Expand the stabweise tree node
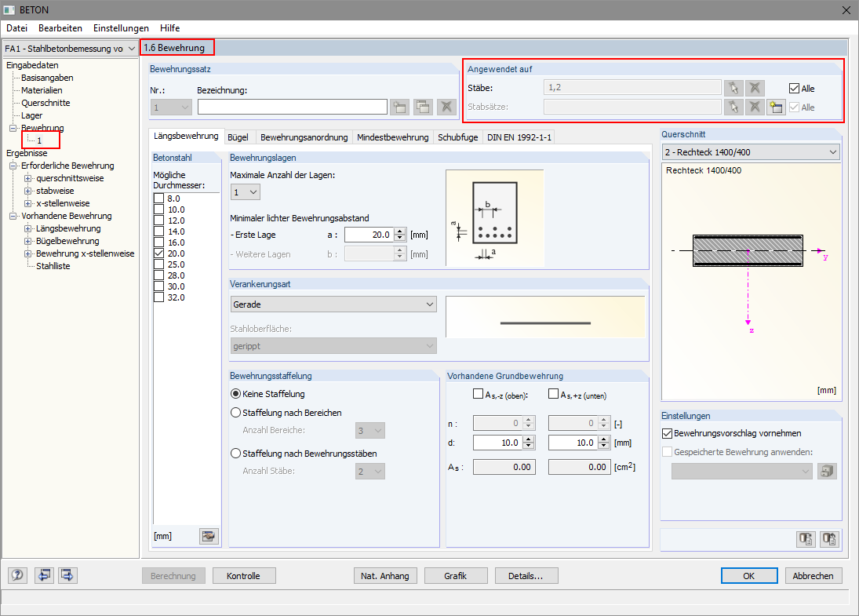Viewport: 859px width, 616px height. [x=28, y=191]
